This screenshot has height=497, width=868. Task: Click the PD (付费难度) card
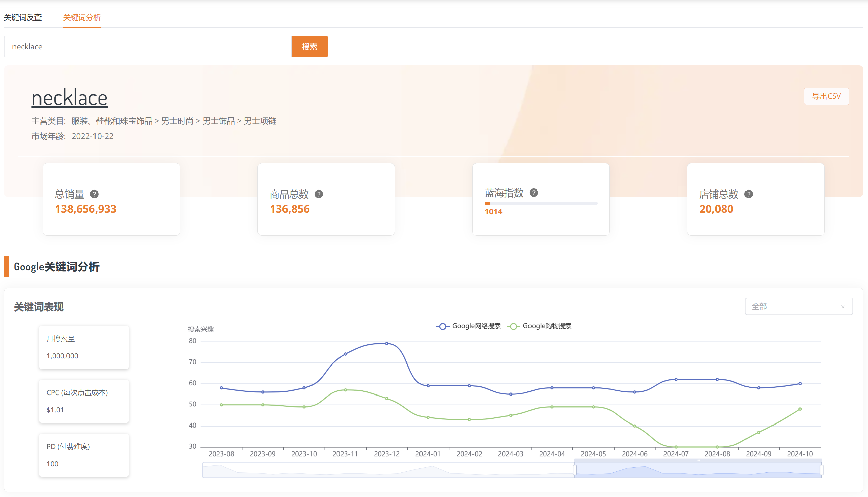point(84,455)
